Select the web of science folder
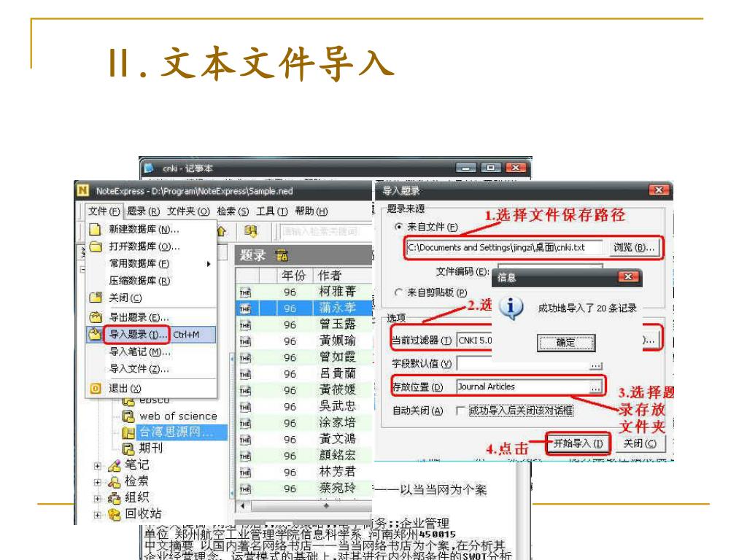Viewport: 747px width, 560px height. (178, 416)
